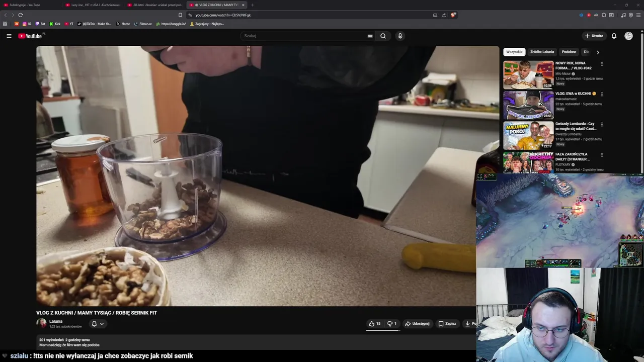Bookmark this page icon in toolbar
Viewport: 644px width, 362px height.
pos(180,15)
